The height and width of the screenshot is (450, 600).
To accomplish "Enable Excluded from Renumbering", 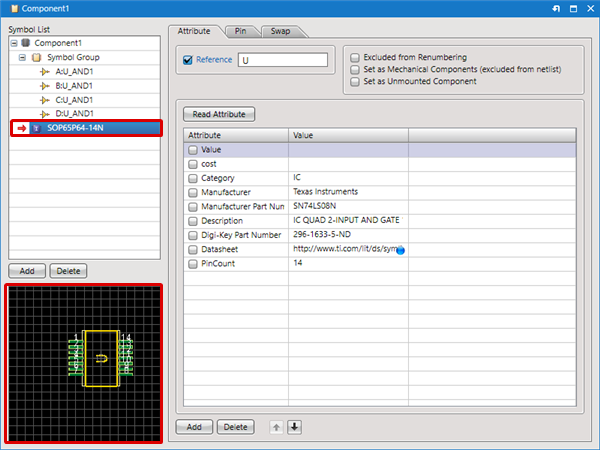I will pos(355,57).
